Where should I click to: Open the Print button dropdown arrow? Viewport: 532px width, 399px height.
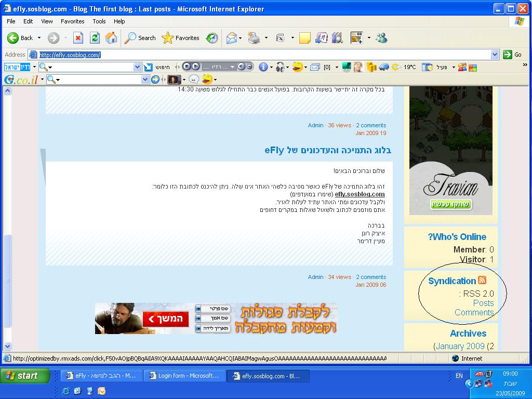coord(266,37)
